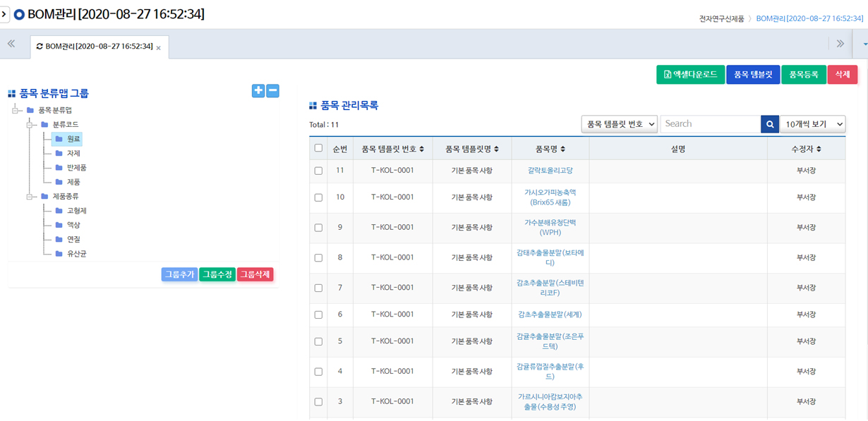Sort by the 품목 템플릿 번호 column header
The width and height of the screenshot is (868, 421).
392,150
